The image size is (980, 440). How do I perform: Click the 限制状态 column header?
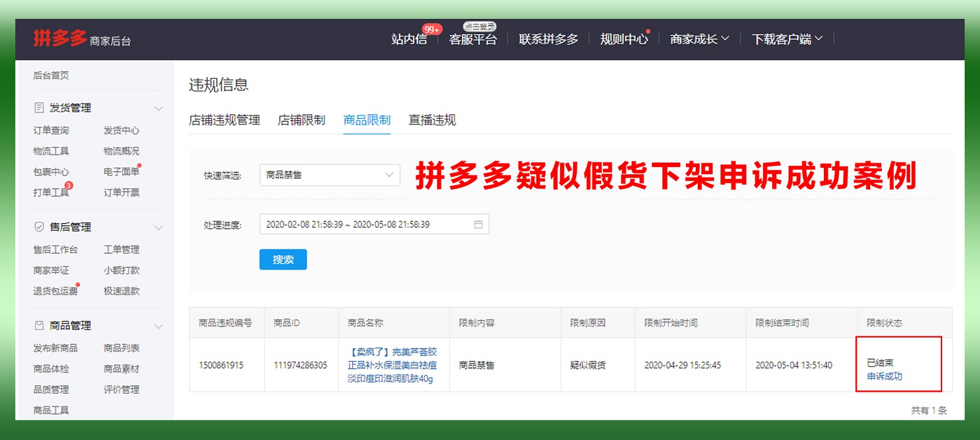(x=885, y=323)
